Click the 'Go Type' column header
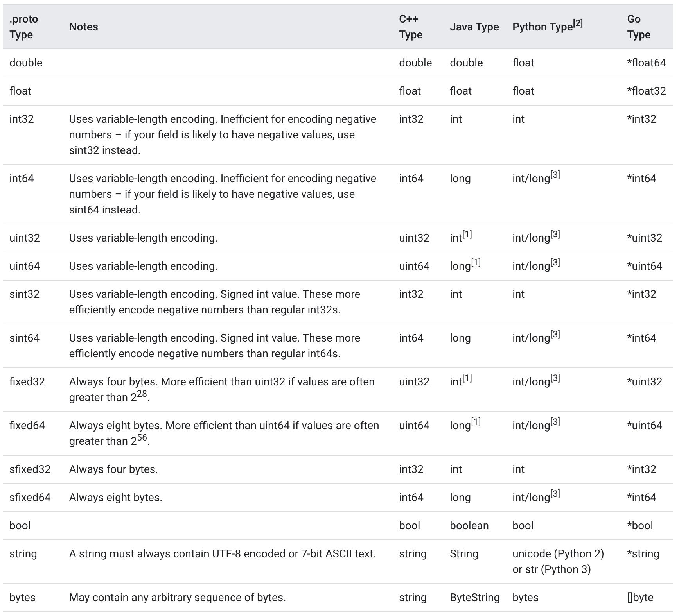The height and width of the screenshot is (616, 679). coord(639,27)
